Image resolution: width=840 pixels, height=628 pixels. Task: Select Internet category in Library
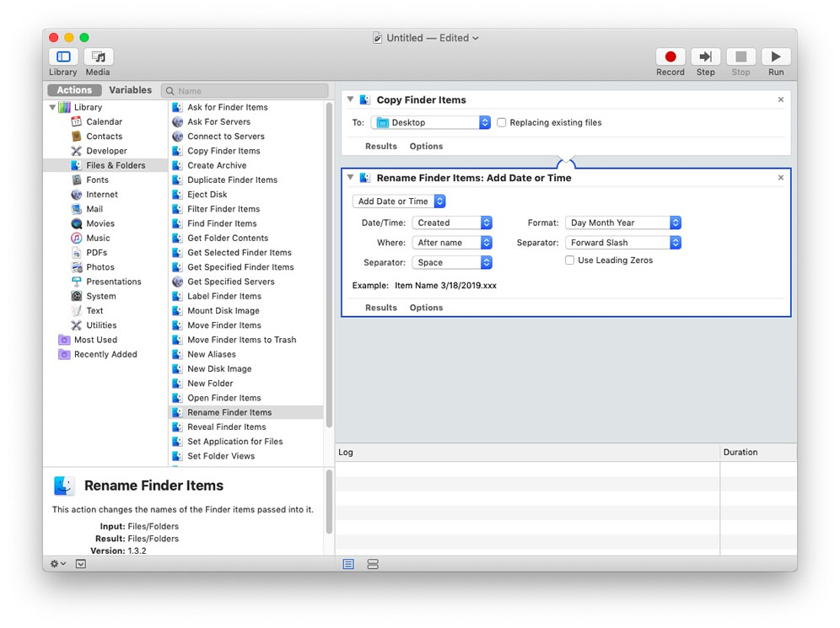tap(102, 195)
